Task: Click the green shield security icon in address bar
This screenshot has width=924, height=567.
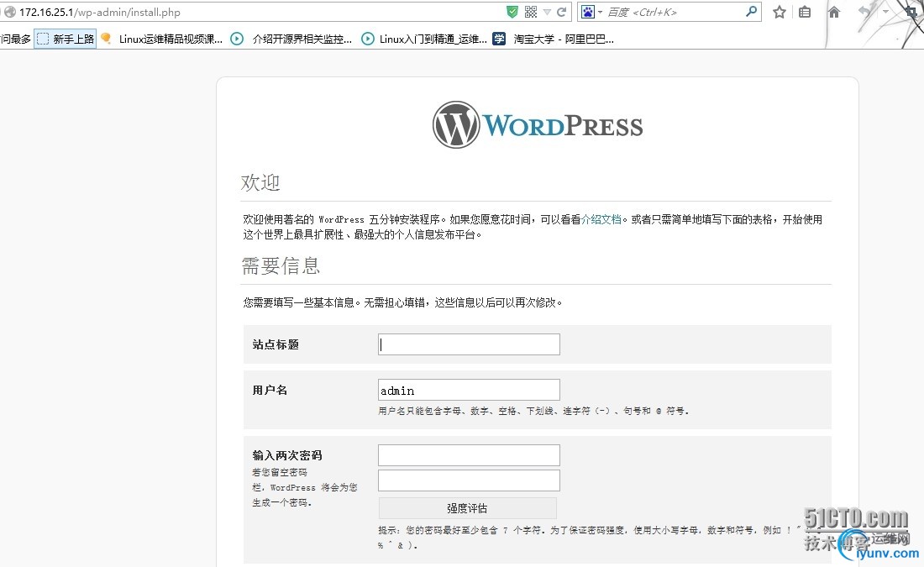Action: coord(512,12)
